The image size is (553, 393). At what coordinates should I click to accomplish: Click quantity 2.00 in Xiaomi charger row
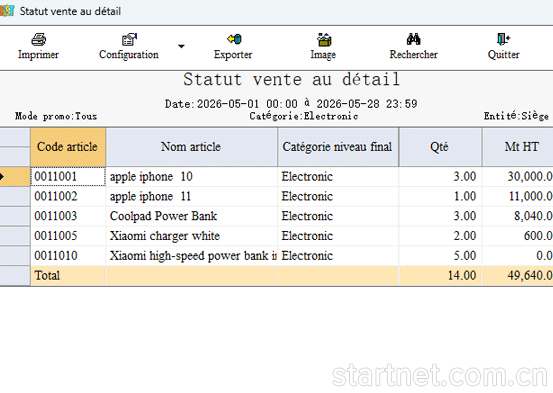[440, 236]
